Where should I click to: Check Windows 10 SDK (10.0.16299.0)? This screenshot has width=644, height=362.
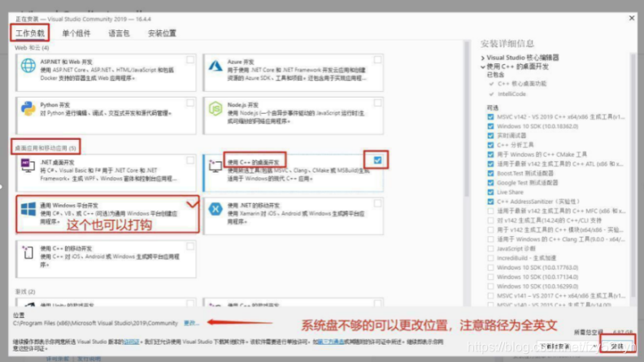point(490,286)
